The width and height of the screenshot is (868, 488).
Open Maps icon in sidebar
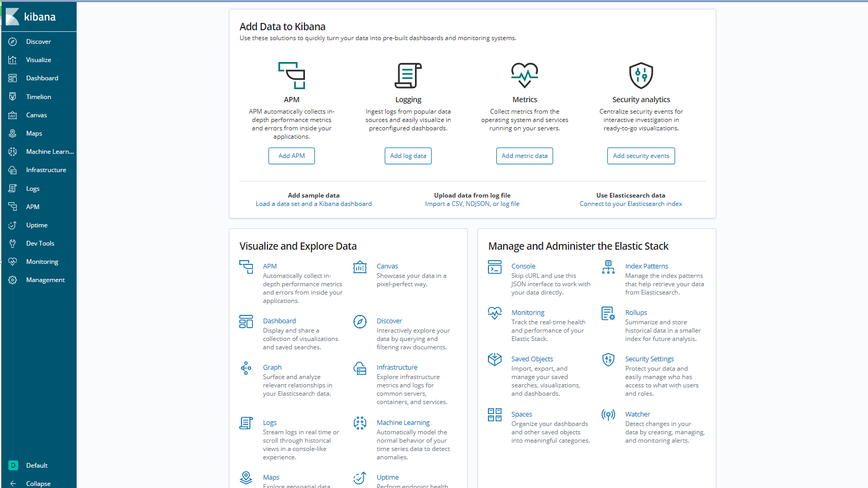tap(13, 133)
